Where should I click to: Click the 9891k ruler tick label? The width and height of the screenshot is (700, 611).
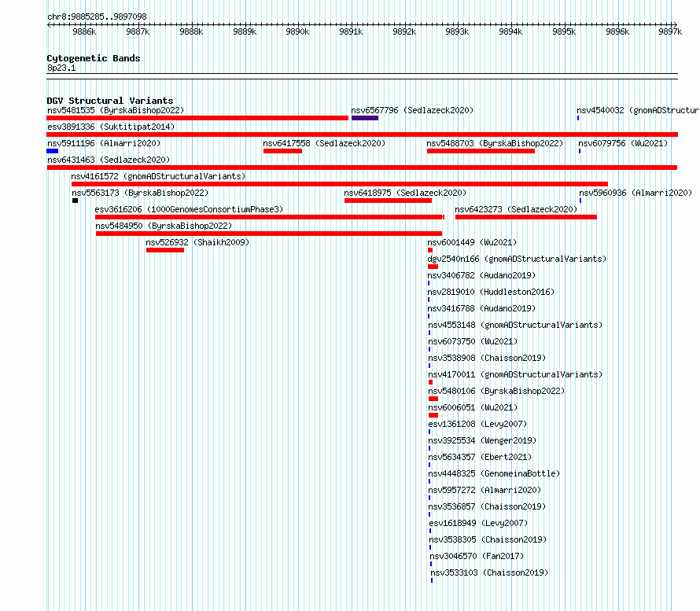coord(351,31)
